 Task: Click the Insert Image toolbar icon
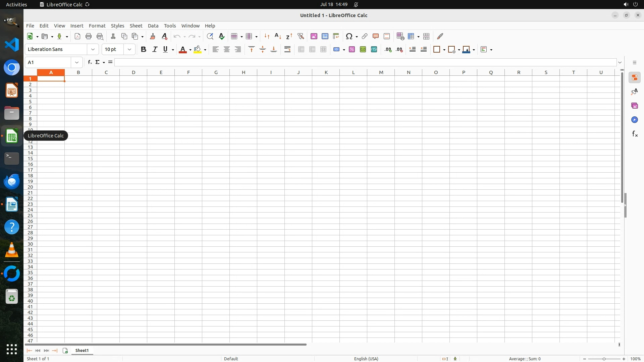click(314, 36)
